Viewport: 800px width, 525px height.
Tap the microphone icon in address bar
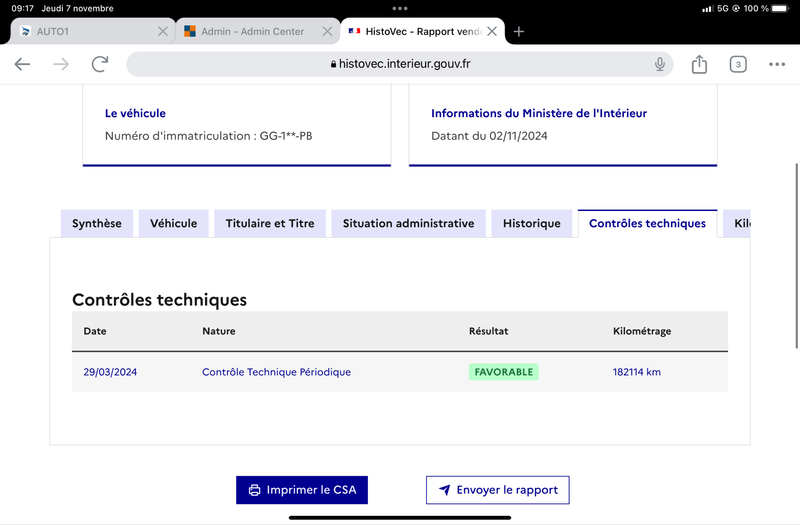660,64
